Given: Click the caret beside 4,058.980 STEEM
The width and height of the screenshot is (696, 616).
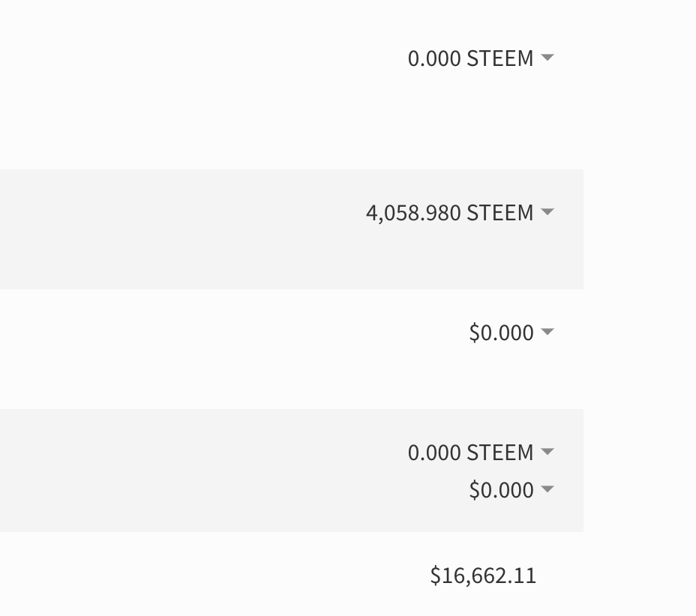Looking at the screenshot, I should [x=547, y=212].
